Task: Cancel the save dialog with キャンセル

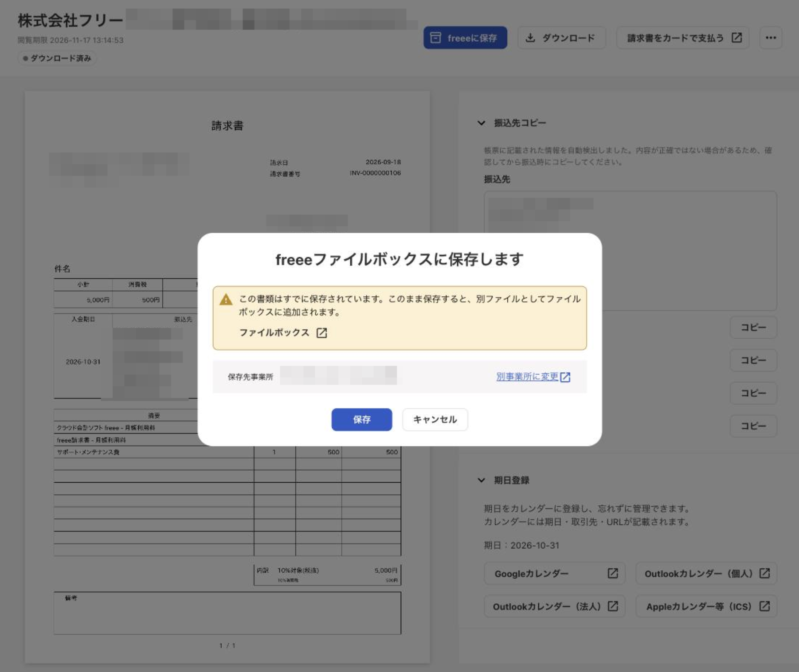Action: point(435,419)
